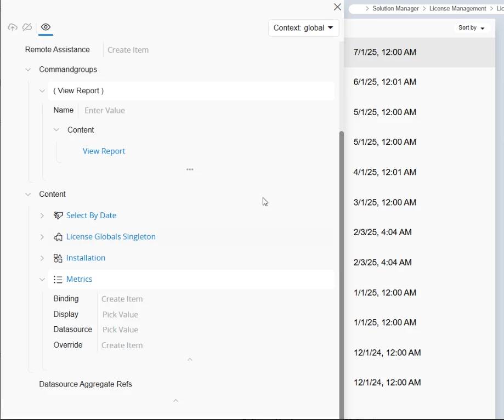504x420 pixels.
Task: Collapse the Commandgroups section
Action: 28,70
